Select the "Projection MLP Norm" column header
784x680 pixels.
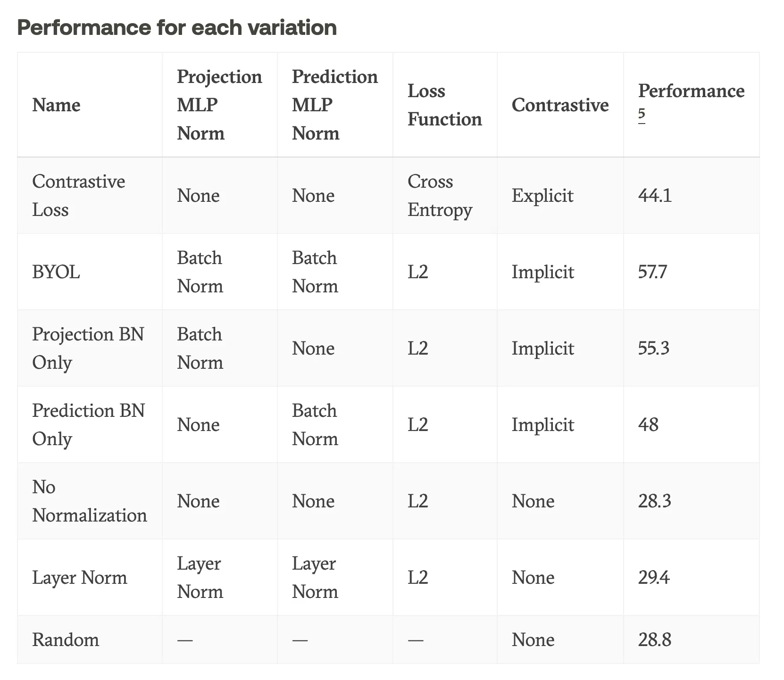pyautogui.click(x=219, y=105)
